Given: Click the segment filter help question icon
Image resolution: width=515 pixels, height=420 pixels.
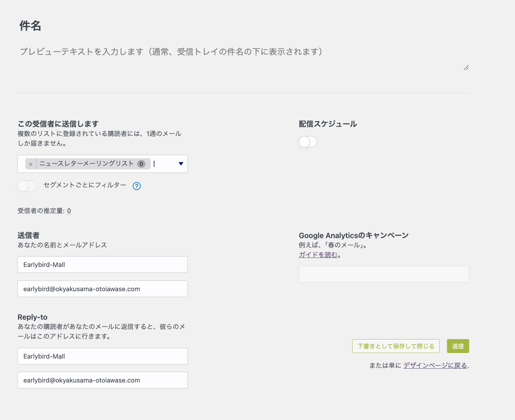Looking at the screenshot, I should [137, 186].
